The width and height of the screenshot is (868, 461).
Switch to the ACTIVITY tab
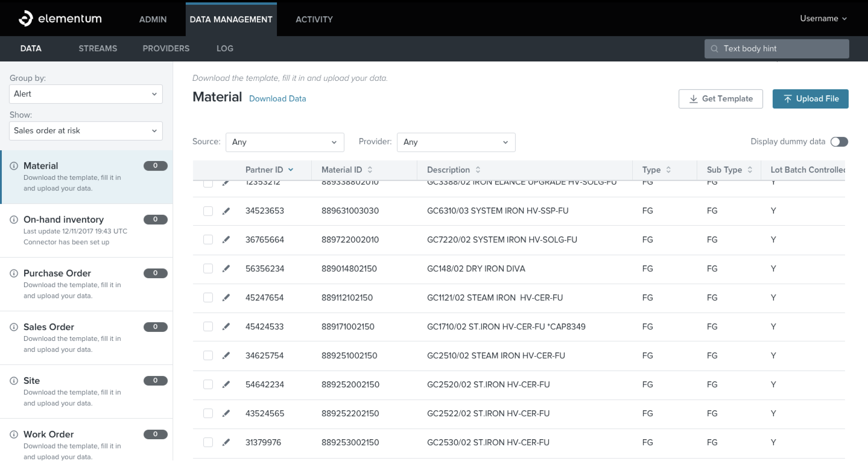tap(314, 20)
